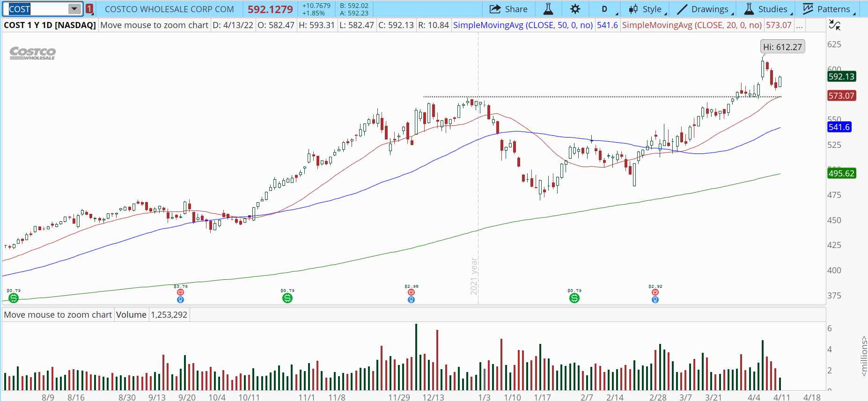Click the COSTCO WHOLESALE CORP COM name
This screenshot has width=868, height=401.
[x=169, y=9]
